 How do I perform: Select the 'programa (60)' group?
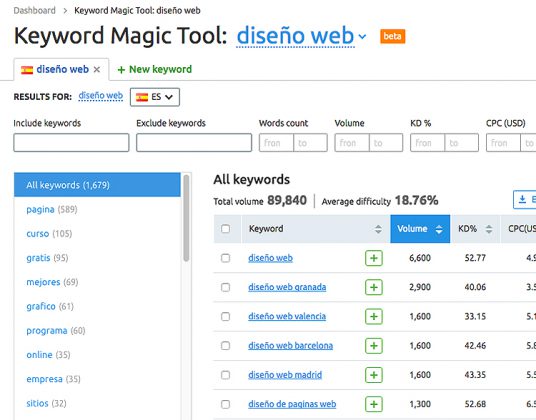[56, 330]
